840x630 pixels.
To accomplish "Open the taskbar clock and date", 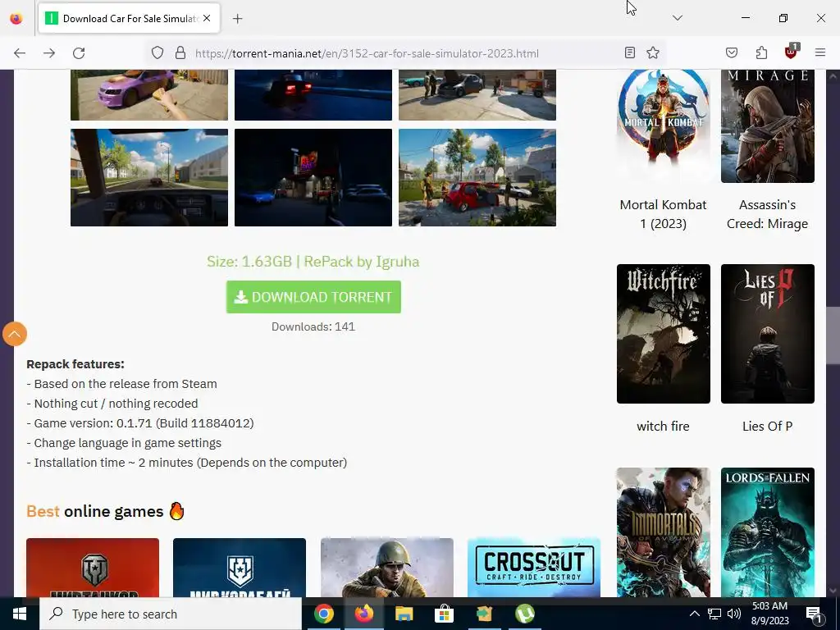I will (x=770, y=614).
